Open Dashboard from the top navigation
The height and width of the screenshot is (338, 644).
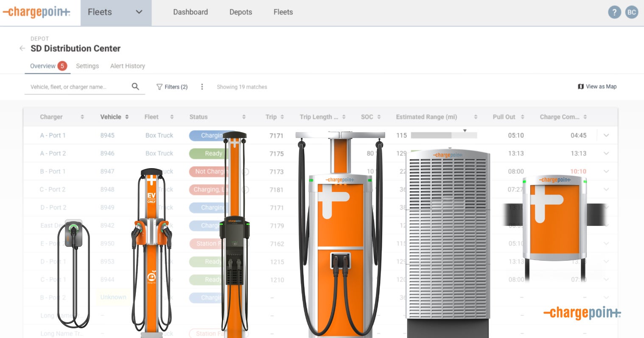(x=190, y=12)
